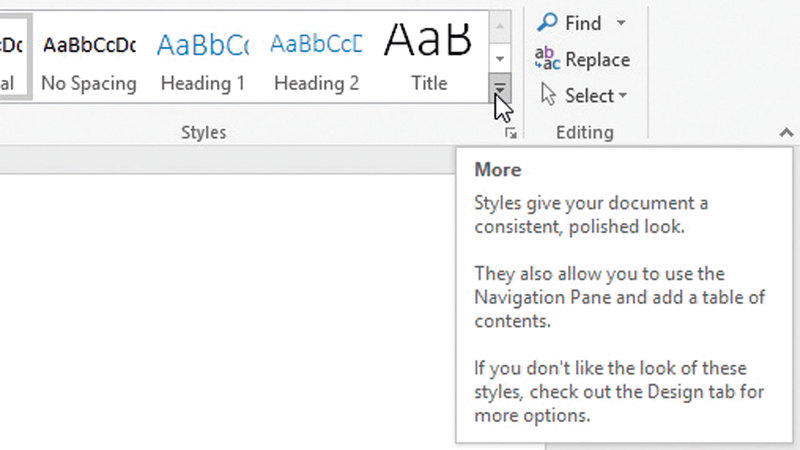Click the Find text label
This screenshot has width=800, height=450.
[583, 23]
